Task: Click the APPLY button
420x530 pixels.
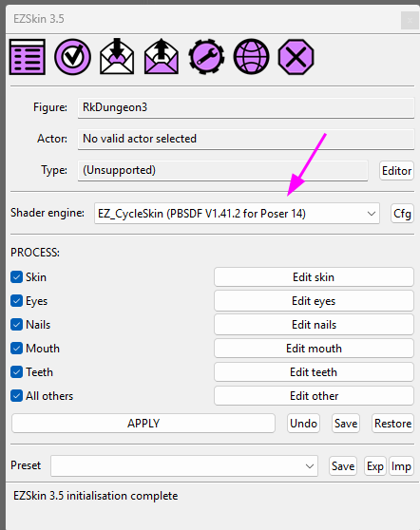Action: point(143,424)
